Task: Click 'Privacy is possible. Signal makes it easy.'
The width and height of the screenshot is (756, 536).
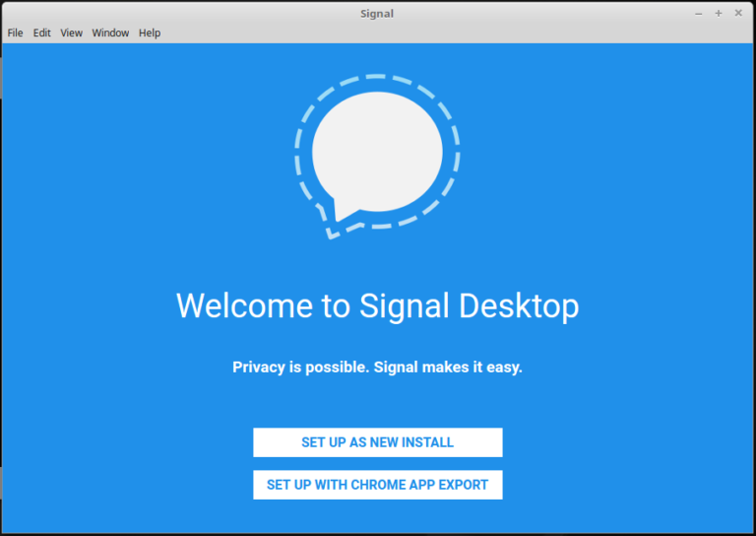Action: [378, 368]
